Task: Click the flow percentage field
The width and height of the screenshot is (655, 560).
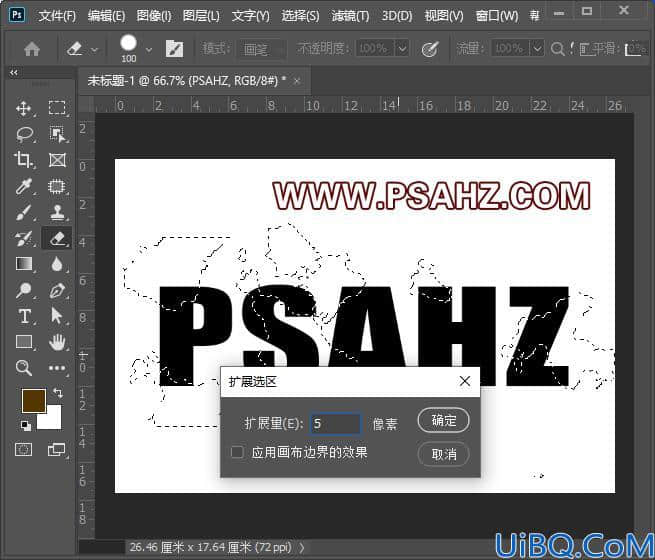Action: 510,49
